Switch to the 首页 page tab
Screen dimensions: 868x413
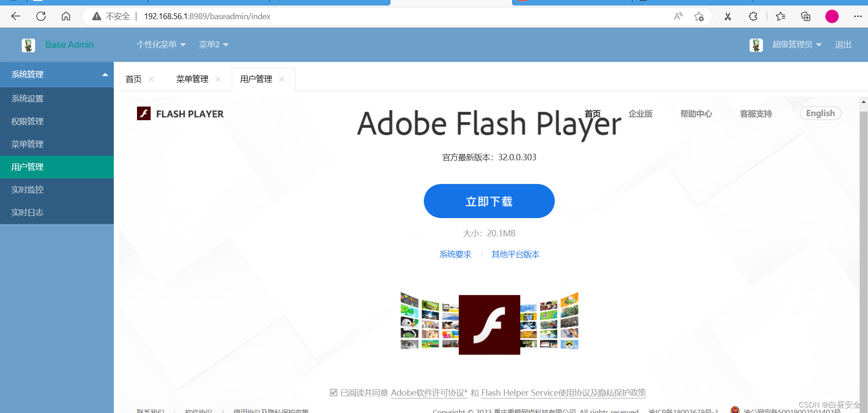pyautogui.click(x=133, y=79)
